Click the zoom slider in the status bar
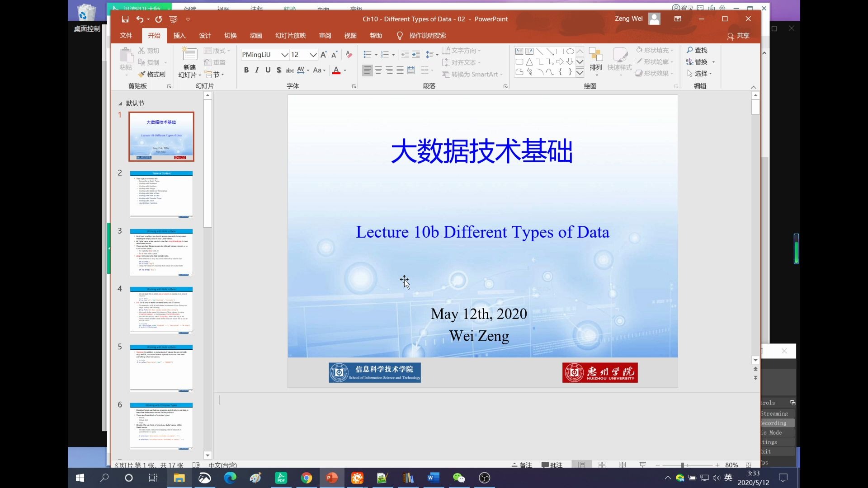Image resolution: width=868 pixels, height=488 pixels. click(x=683, y=465)
